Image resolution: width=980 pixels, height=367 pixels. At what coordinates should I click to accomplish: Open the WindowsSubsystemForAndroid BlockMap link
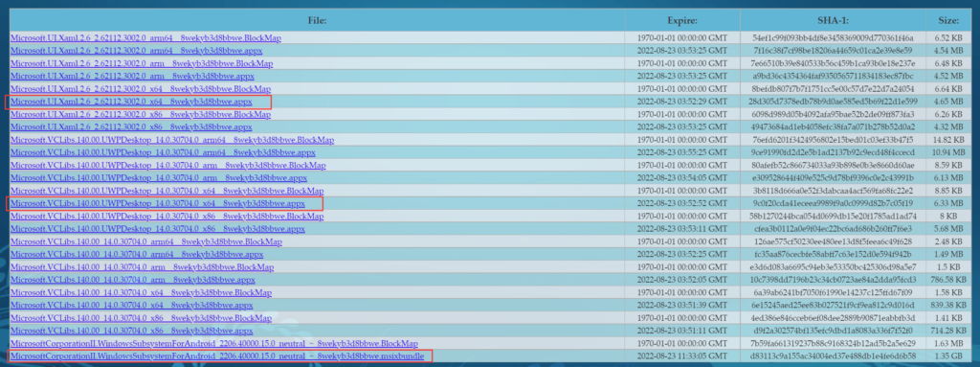click(x=213, y=344)
